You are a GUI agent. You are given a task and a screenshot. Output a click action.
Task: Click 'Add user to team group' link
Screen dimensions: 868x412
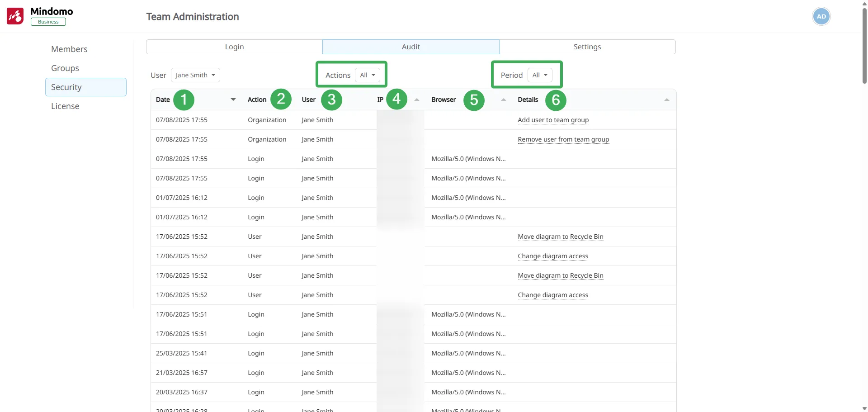(x=553, y=120)
